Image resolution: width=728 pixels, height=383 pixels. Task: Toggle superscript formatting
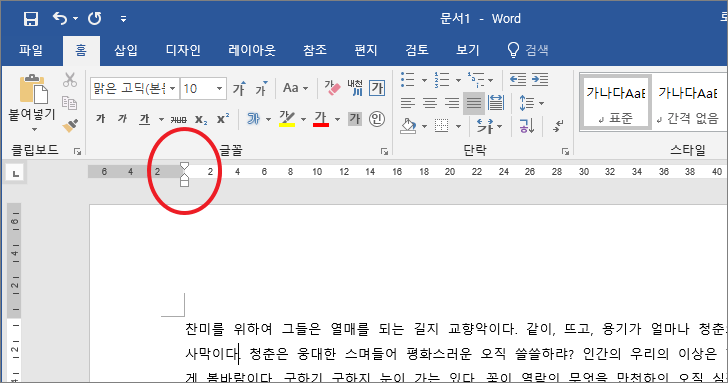click(x=223, y=119)
